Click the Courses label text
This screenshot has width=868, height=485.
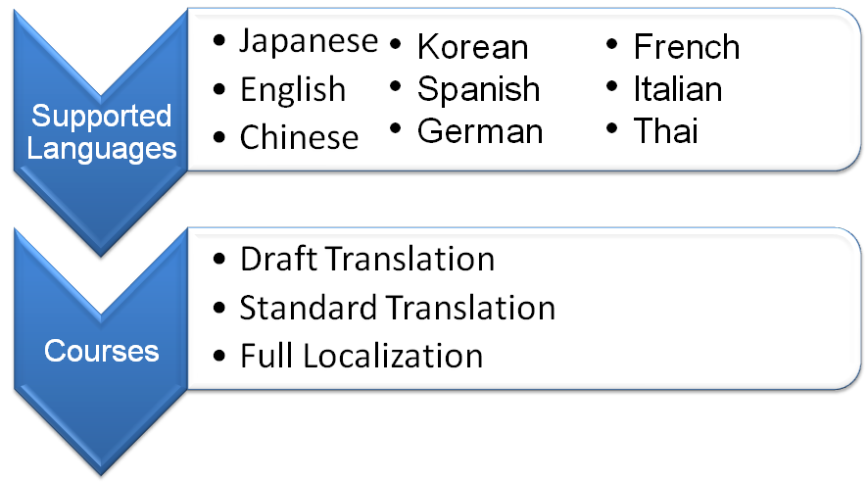tap(101, 351)
